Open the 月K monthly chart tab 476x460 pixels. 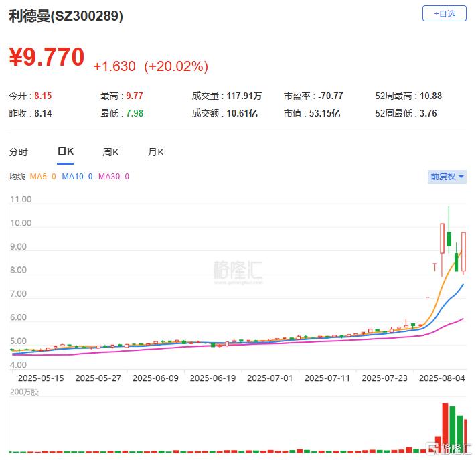tap(156, 152)
